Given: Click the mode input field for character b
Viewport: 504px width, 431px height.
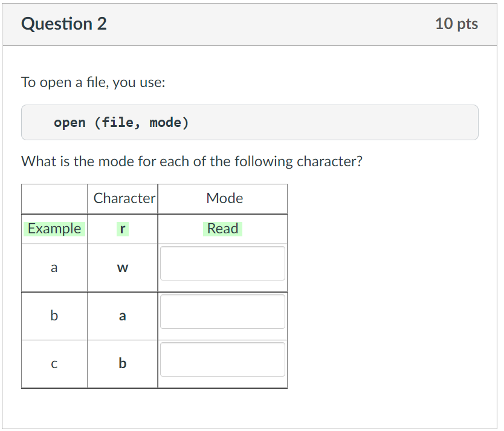Looking at the screenshot, I should [222, 359].
